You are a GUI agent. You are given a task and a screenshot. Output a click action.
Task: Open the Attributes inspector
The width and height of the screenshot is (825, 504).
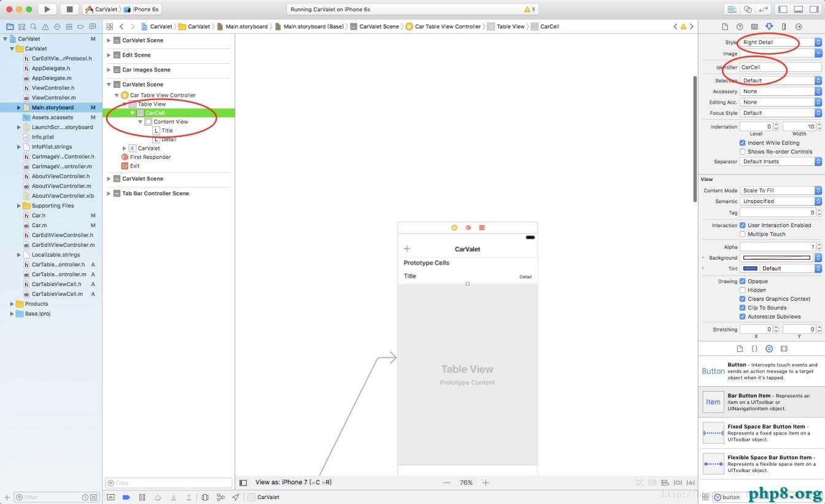point(769,27)
